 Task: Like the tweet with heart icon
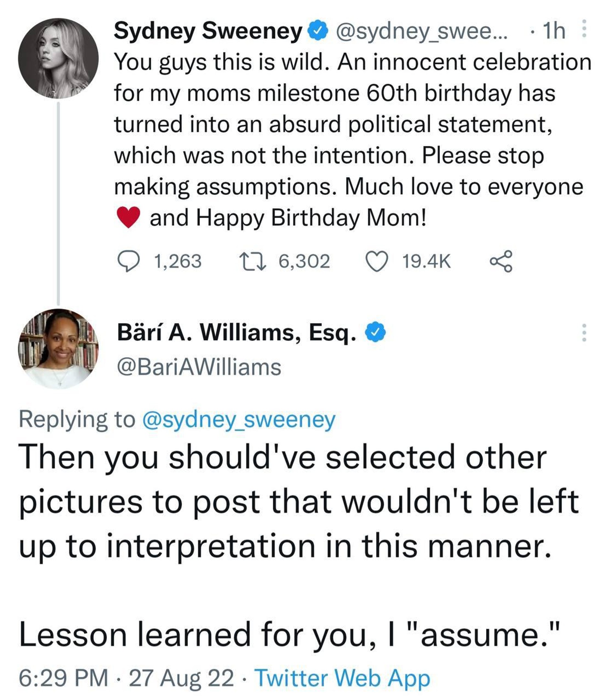point(377,261)
